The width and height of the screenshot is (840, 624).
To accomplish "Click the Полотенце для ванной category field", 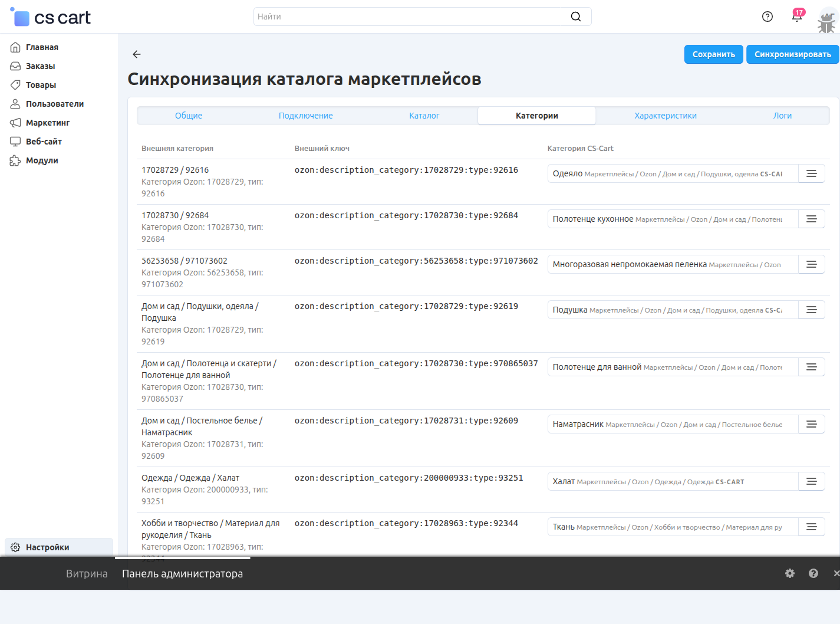I will coord(673,367).
